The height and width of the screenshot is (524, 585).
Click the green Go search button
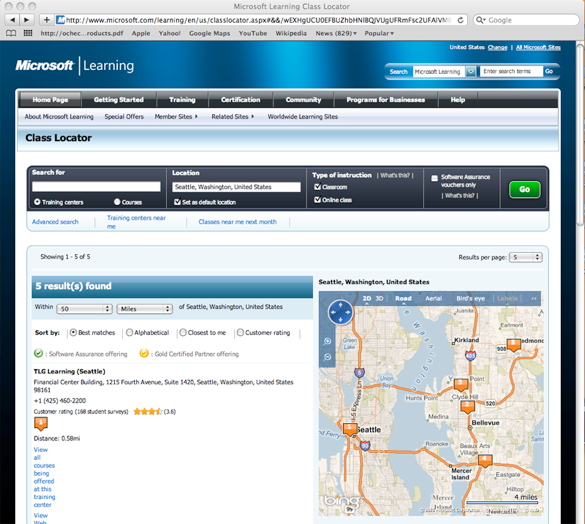click(524, 189)
